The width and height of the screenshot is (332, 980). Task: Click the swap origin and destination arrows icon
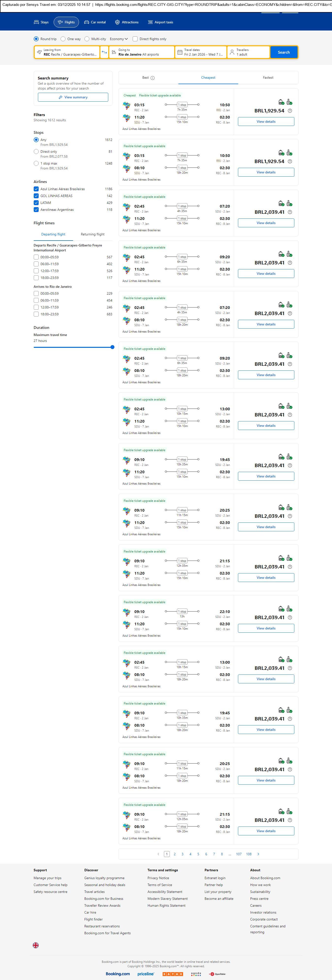[x=104, y=52]
